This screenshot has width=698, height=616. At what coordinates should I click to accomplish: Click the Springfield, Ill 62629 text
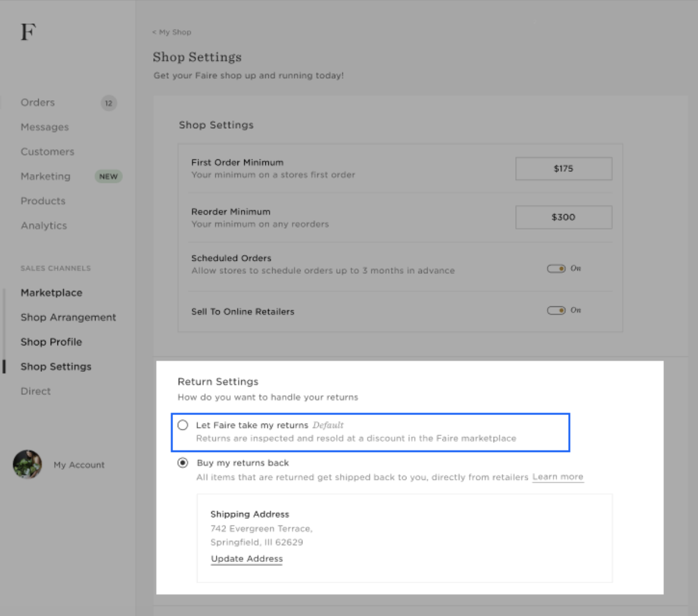(257, 542)
